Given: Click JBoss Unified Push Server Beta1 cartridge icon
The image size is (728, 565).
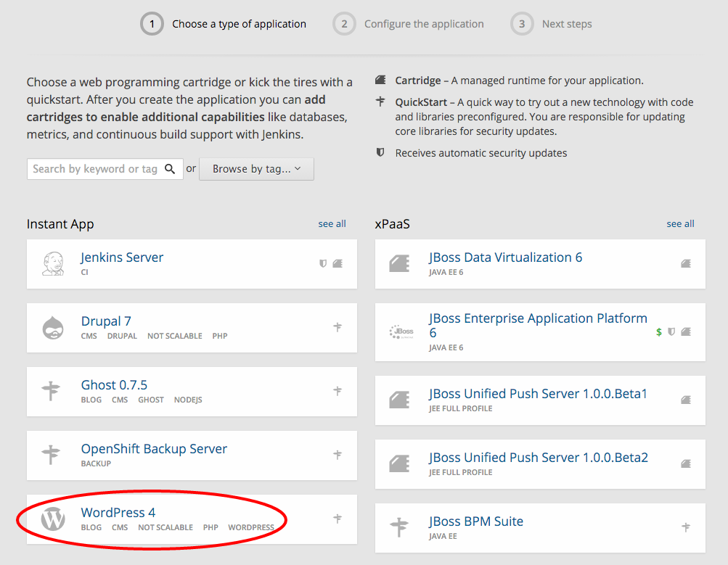Looking at the screenshot, I should pos(400,400).
